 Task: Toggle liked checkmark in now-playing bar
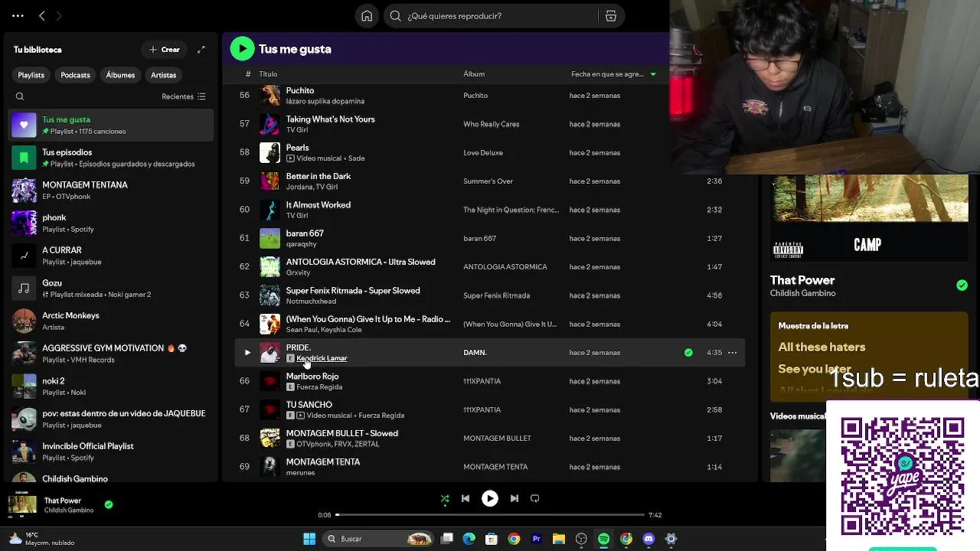pos(109,504)
